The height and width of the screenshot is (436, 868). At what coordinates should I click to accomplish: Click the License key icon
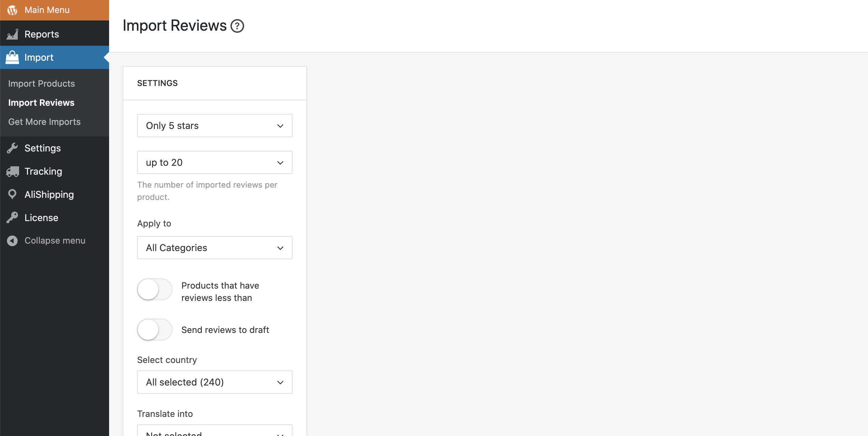click(x=12, y=218)
